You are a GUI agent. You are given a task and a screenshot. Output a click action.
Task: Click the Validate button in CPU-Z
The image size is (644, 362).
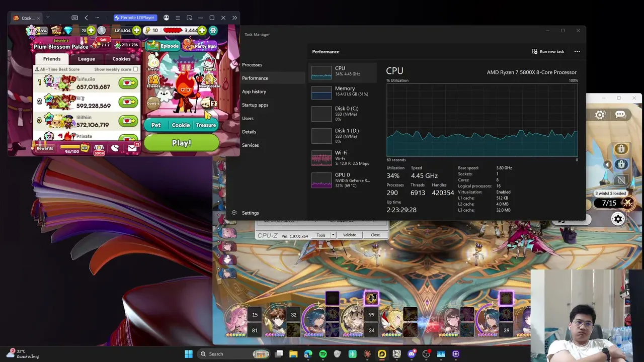coord(349,235)
